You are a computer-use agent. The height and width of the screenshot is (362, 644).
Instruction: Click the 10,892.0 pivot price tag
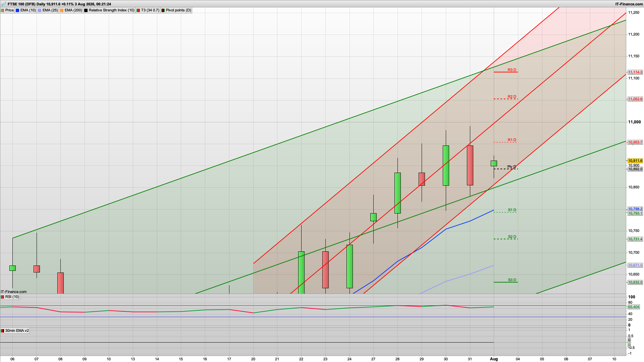[635, 169]
